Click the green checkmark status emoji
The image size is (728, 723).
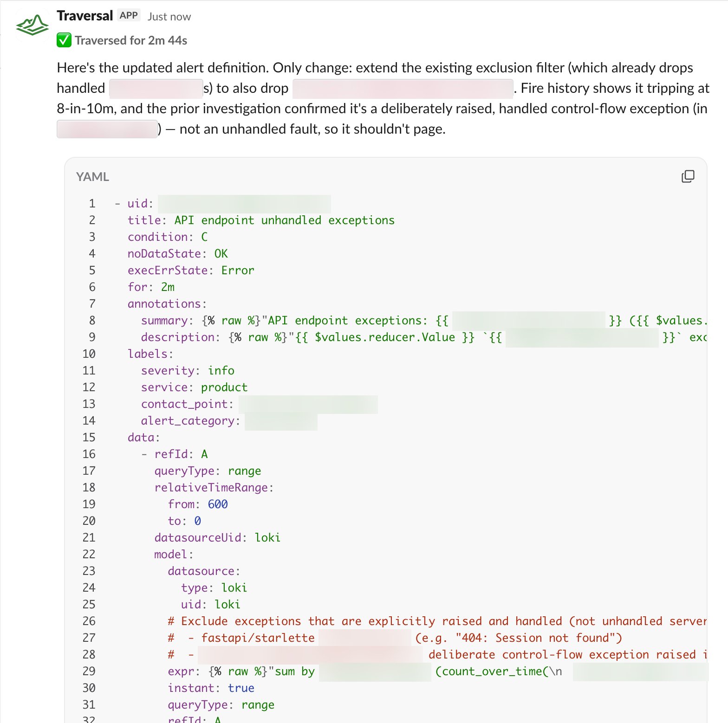[64, 40]
